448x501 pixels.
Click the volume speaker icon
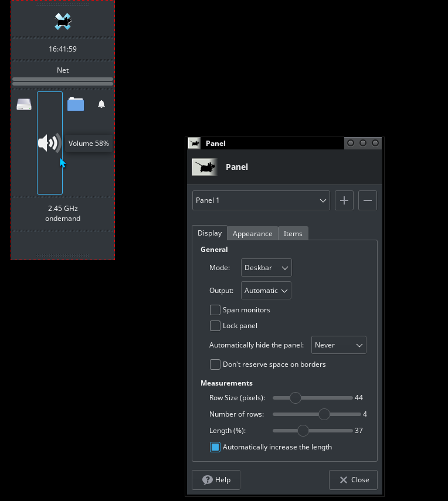[x=49, y=143]
